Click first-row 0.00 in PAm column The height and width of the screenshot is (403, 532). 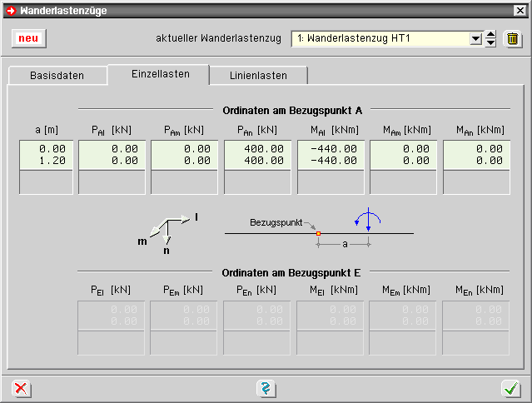pyautogui.click(x=186, y=149)
